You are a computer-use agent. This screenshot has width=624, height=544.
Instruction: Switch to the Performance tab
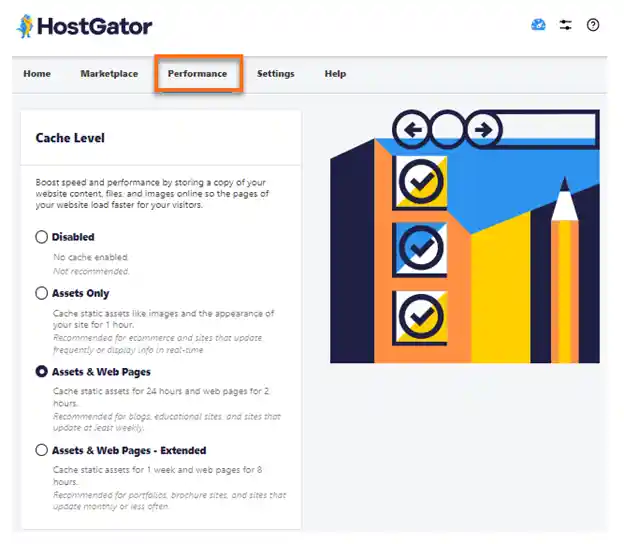[x=197, y=74]
